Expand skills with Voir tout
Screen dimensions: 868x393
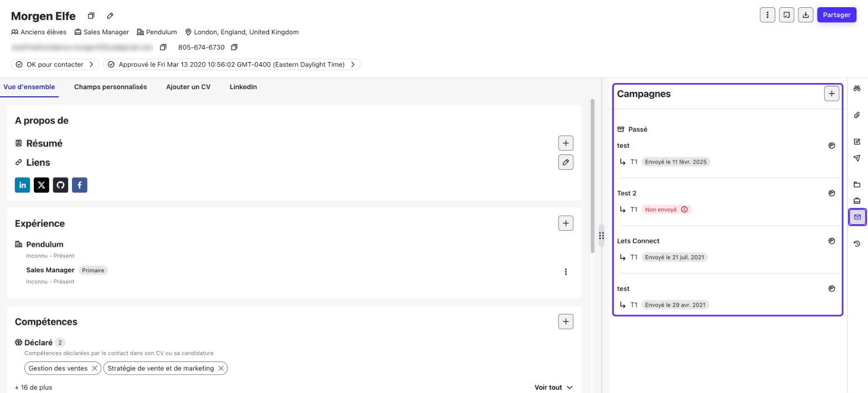click(554, 387)
